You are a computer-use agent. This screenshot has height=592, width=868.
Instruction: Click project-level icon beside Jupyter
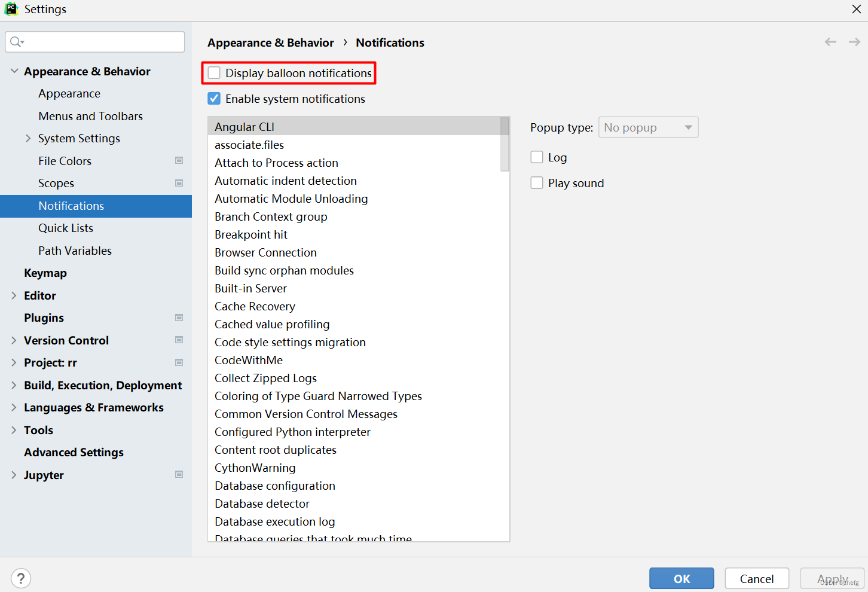[x=179, y=474]
